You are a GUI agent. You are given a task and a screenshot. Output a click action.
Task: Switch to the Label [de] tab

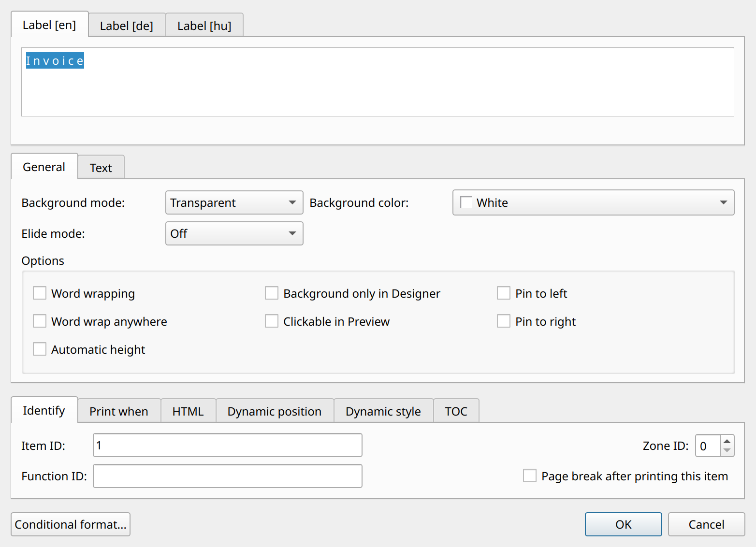pyautogui.click(x=127, y=26)
